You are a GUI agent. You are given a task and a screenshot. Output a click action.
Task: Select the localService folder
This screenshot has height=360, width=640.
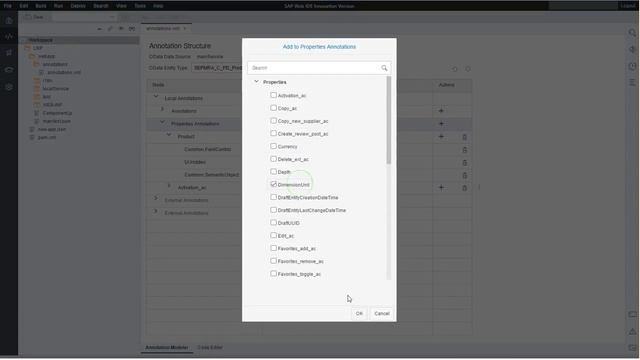click(x=56, y=89)
